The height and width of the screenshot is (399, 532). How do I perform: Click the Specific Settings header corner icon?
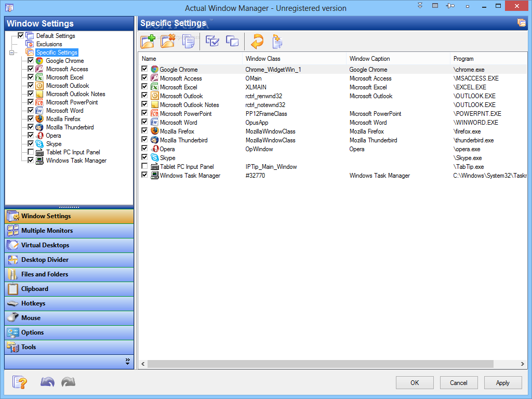tap(522, 23)
